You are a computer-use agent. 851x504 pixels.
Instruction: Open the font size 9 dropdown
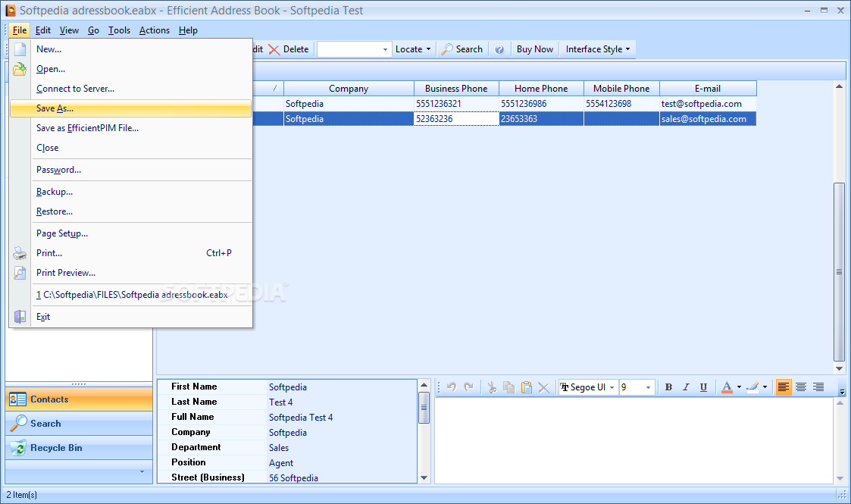click(648, 387)
